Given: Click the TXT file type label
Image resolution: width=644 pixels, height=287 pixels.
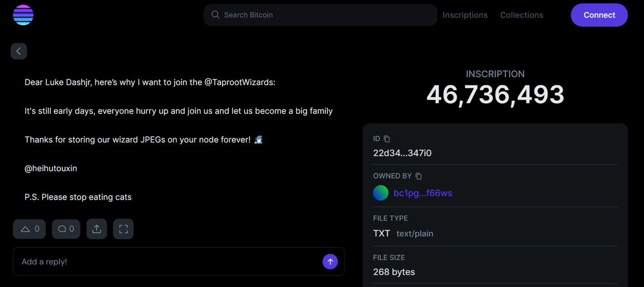Looking at the screenshot, I should coord(382,233).
